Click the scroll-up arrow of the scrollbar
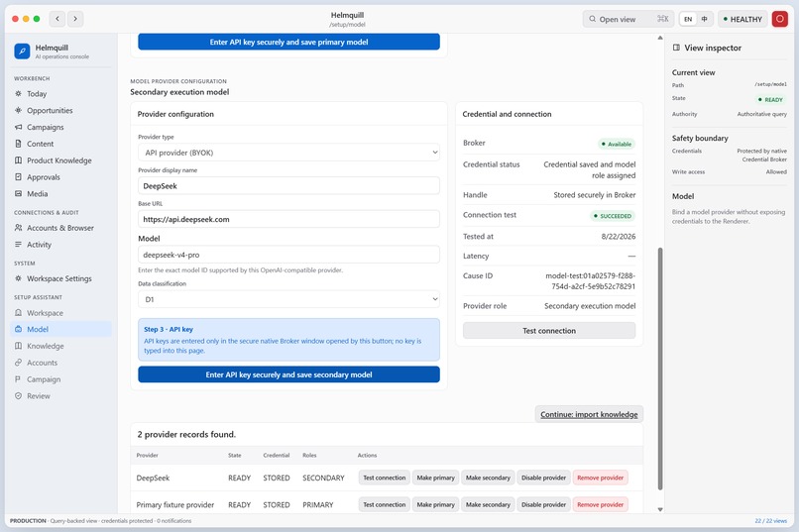The width and height of the screenshot is (799, 532). click(660, 38)
